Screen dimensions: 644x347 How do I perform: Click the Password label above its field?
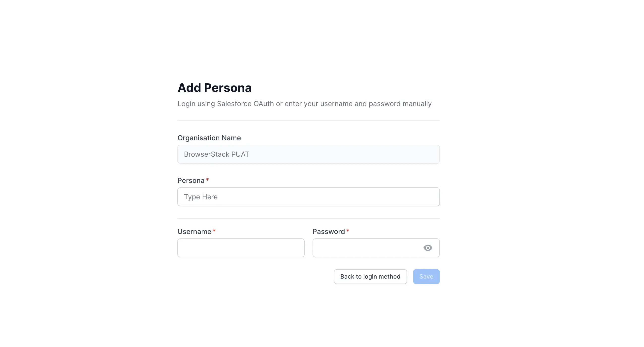329,231
